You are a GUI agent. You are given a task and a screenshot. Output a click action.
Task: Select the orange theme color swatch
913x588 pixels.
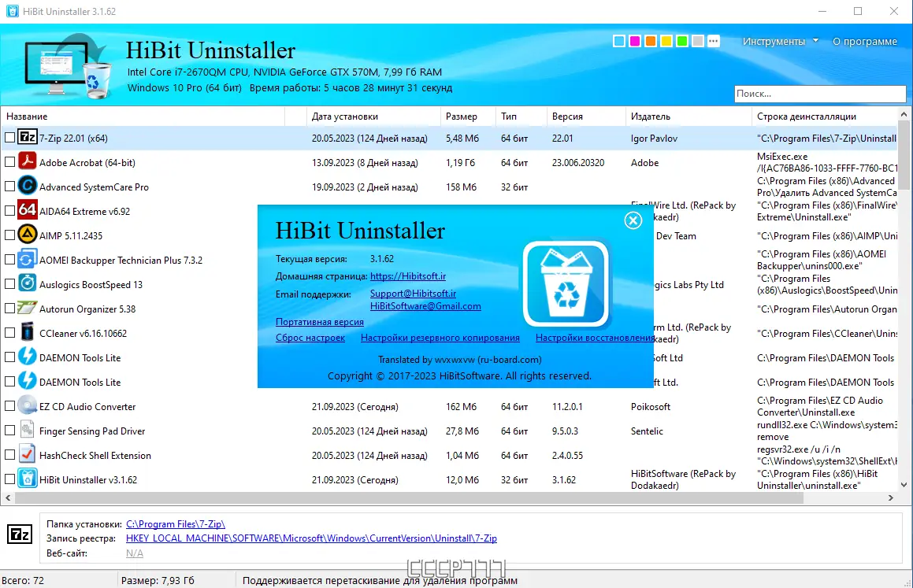651,41
